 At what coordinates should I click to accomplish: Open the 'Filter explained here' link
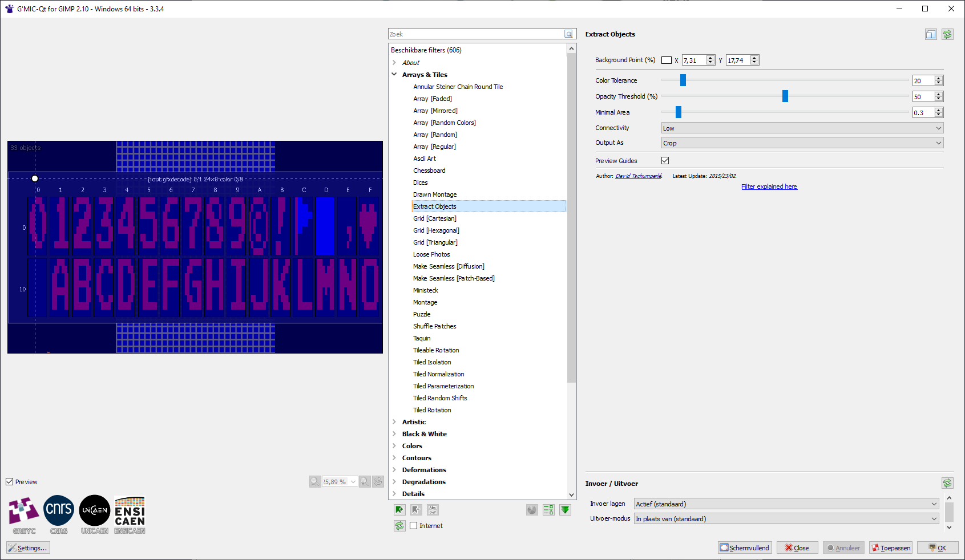pyautogui.click(x=769, y=186)
